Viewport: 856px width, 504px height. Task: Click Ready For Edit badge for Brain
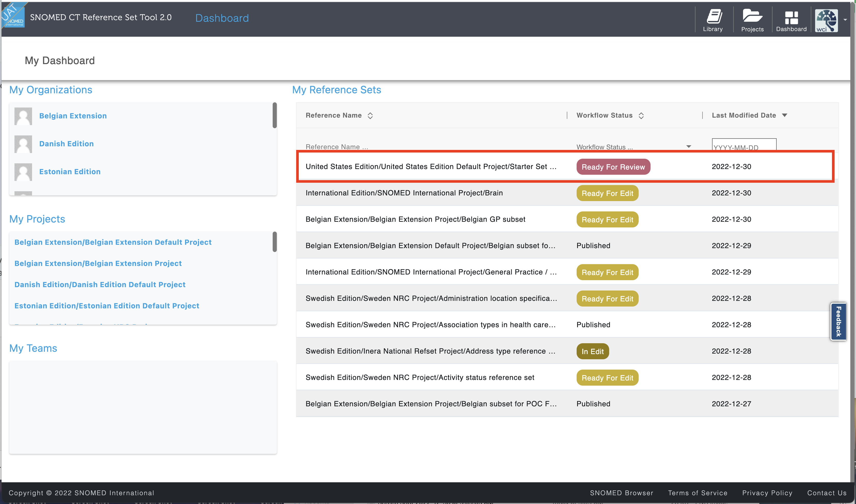click(x=607, y=193)
